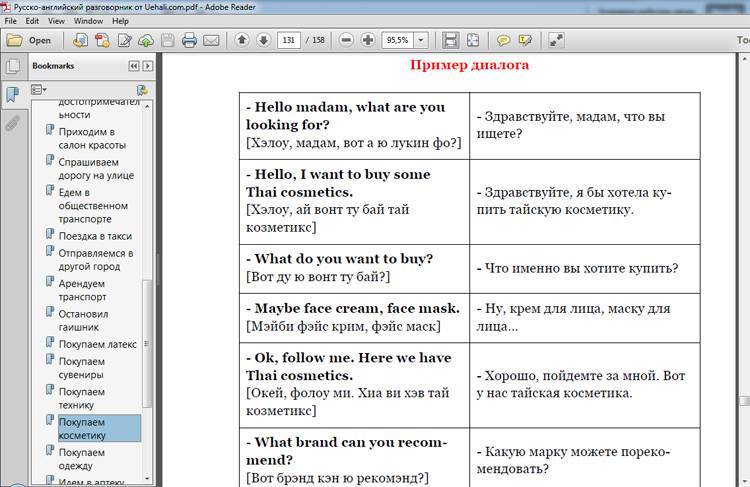Screen dimensions: 750x487
Task: Click the text Maybe face cream, face mask.
Action: click(357, 309)
